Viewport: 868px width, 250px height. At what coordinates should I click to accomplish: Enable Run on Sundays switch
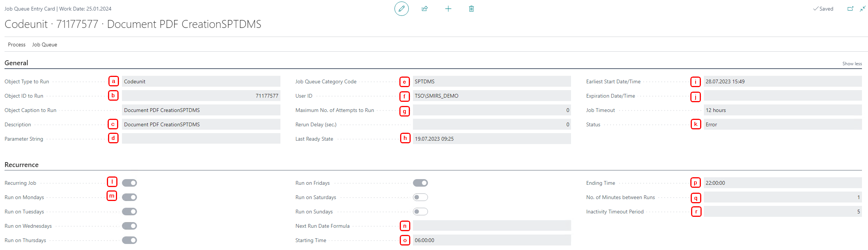coord(420,212)
